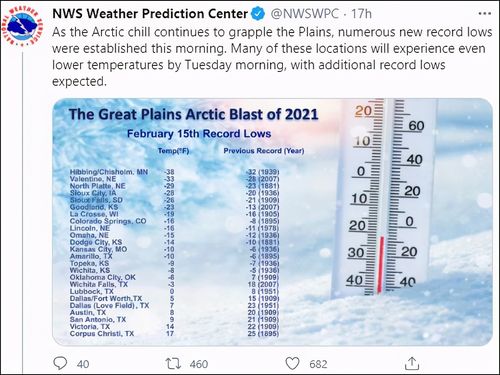Open the tweet's three-dot more menu

[485, 14]
